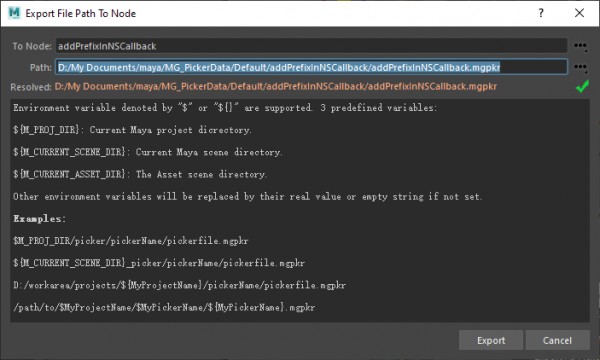Click the green checkmark validity indicator
Screen dimensions: 600x360
click(x=582, y=86)
